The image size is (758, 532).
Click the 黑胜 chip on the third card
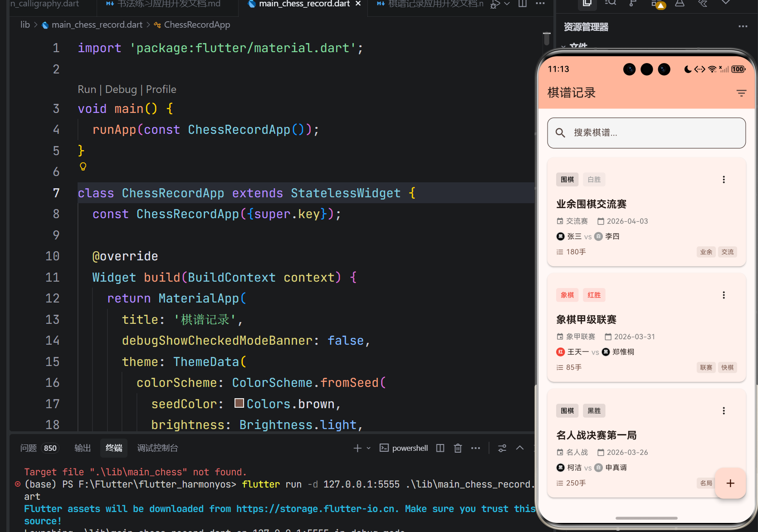coord(594,411)
